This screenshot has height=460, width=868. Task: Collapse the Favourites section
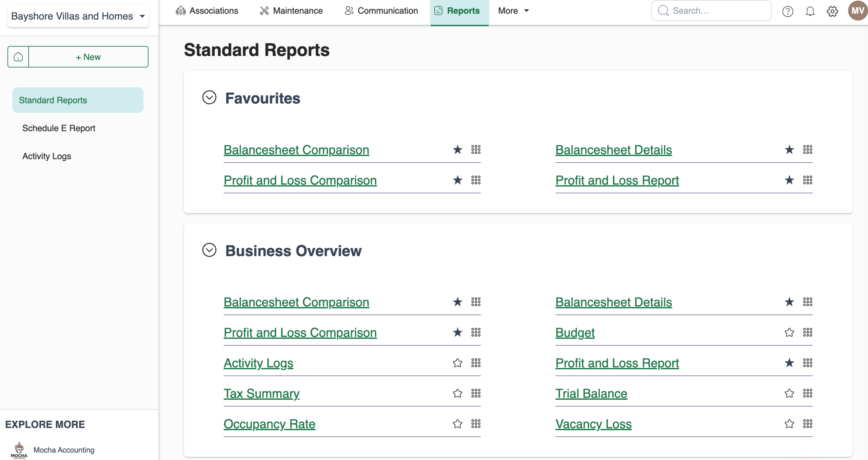pos(209,98)
